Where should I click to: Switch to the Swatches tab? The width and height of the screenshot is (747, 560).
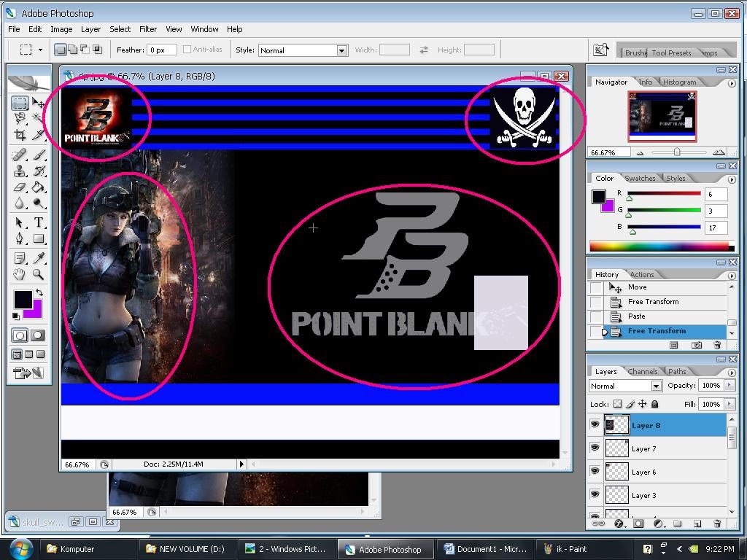[x=640, y=178]
